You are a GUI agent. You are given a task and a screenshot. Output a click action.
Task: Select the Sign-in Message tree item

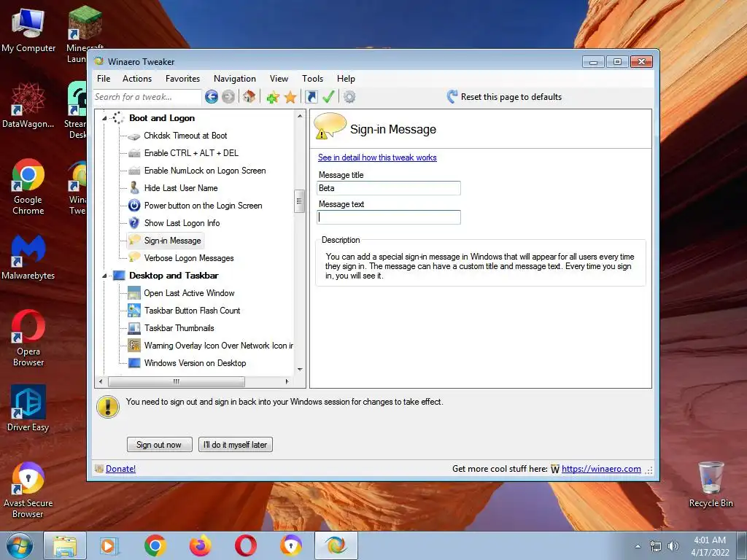(x=172, y=241)
